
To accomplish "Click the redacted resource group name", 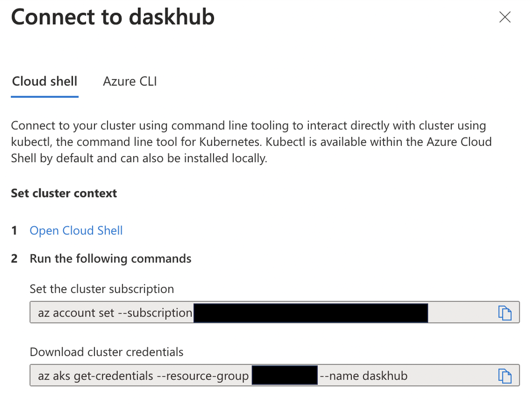I will (x=285, y=375).
